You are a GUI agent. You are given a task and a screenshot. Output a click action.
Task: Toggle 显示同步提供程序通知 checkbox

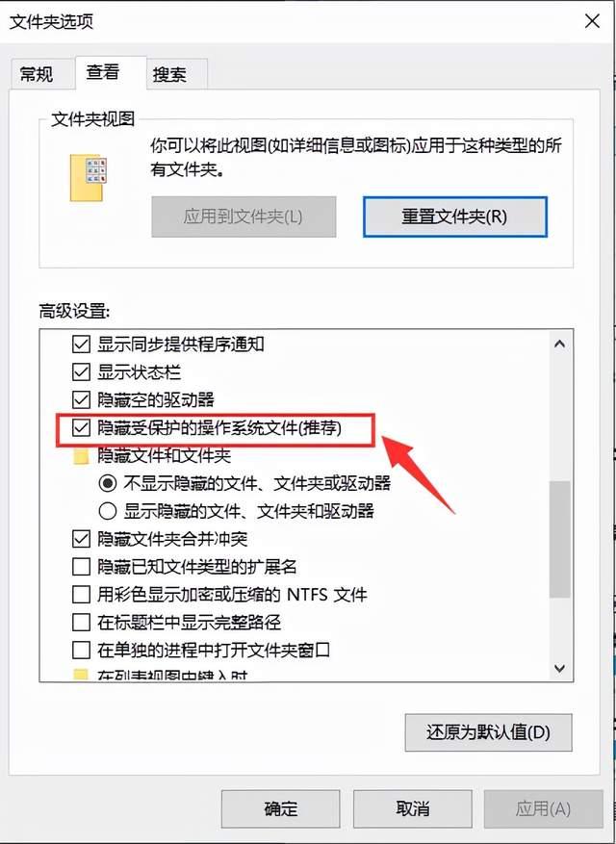point(81,344)
